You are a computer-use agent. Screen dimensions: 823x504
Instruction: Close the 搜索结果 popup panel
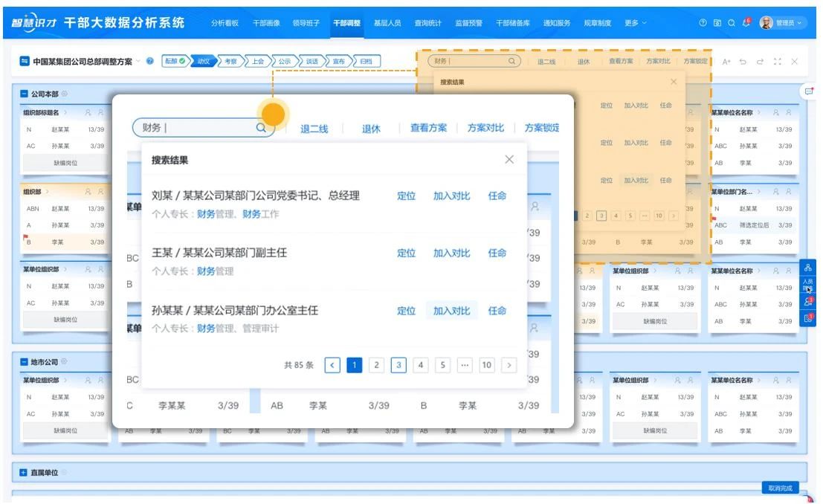click(x=509, y=160)
